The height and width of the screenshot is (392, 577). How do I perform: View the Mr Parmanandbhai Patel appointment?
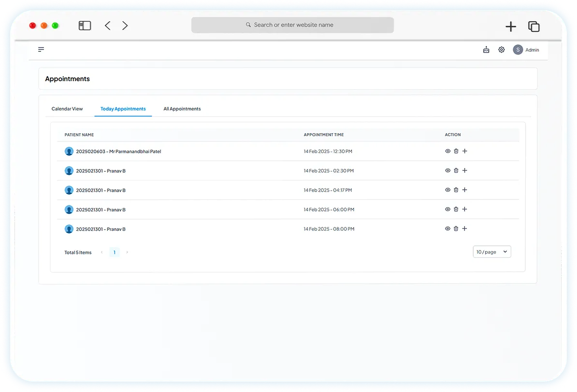click(447, 151)
